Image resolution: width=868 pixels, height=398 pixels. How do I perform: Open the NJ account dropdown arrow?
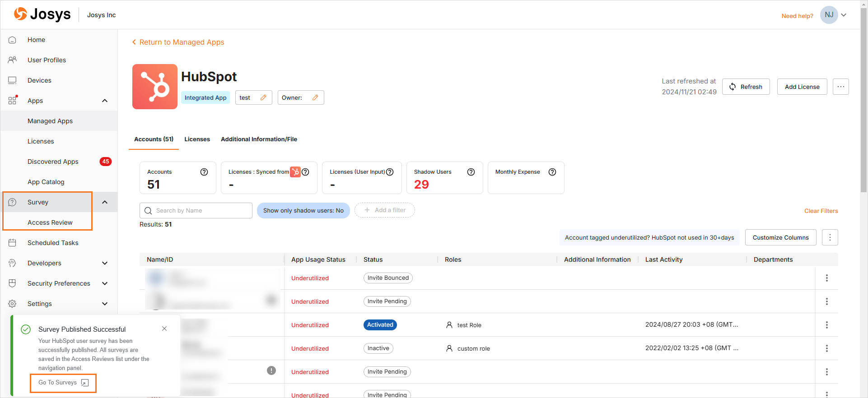point(844,15)
